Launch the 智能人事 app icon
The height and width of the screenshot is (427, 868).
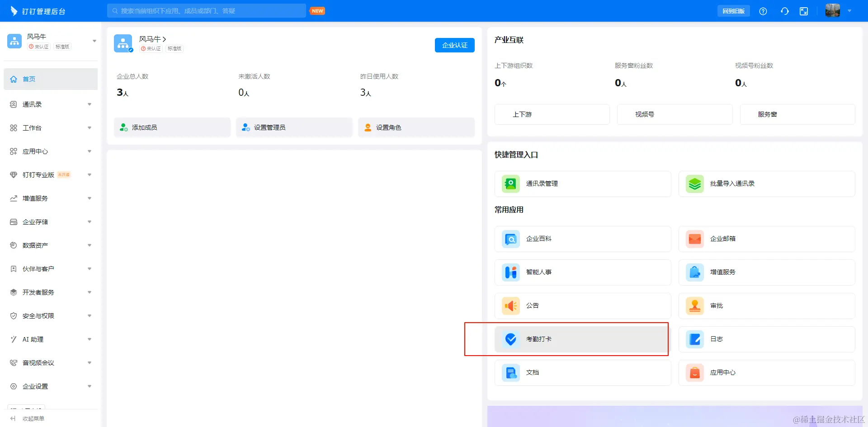pyautogui.click(x=511, y=272)
